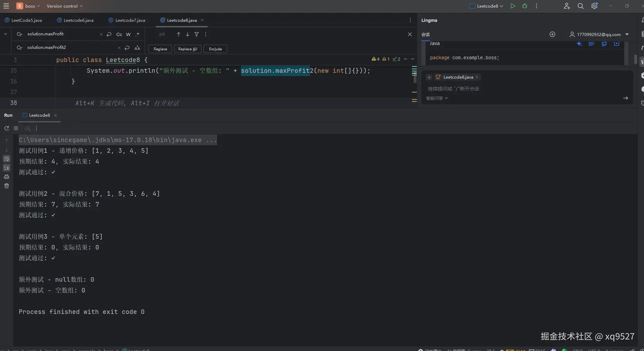Open the Version control menu
Viewport: 644px width, 351px height.
[x=65, y=6]
